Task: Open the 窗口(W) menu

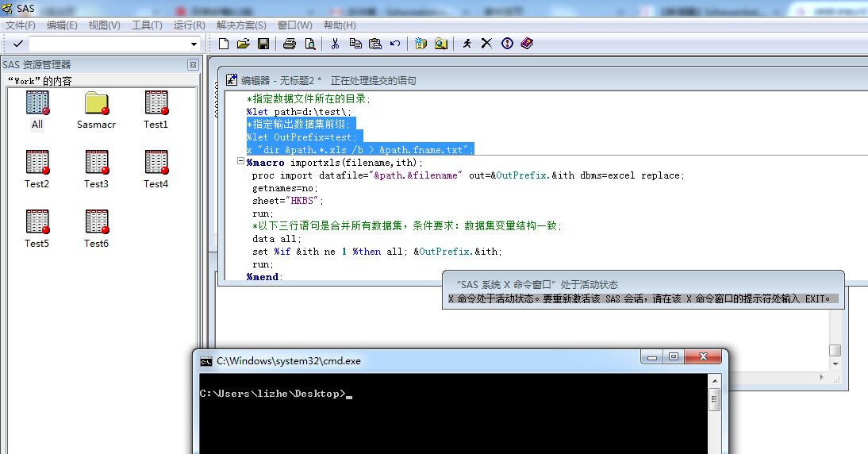Action: [294, 25]
